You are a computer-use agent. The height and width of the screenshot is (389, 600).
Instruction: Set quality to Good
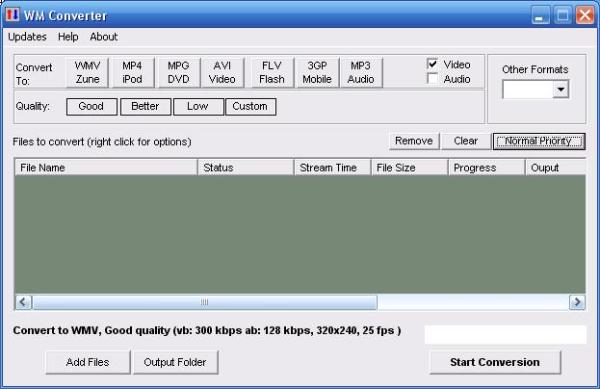[91, 106]
